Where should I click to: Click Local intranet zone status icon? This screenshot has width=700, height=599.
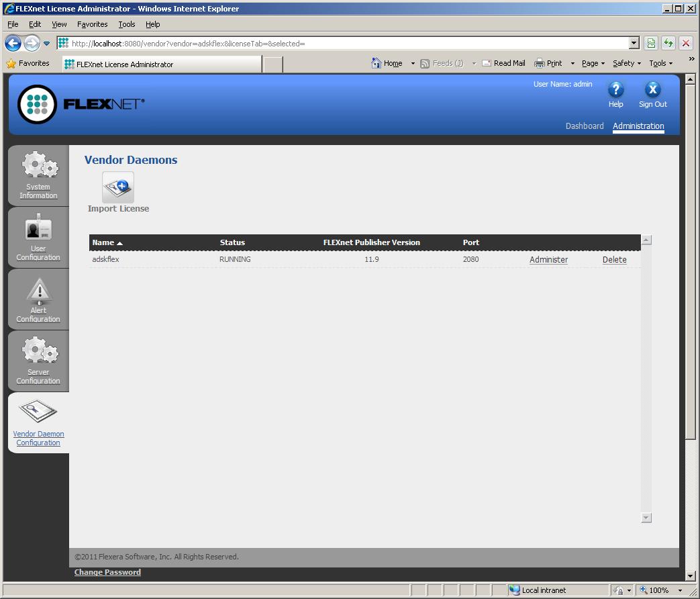(514, 590)
